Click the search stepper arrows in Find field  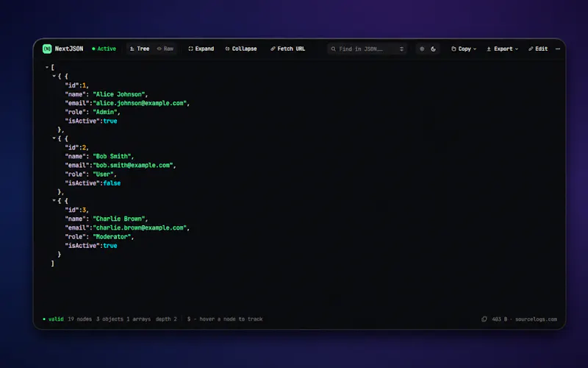pyautogui.click(x=401, y=49)
